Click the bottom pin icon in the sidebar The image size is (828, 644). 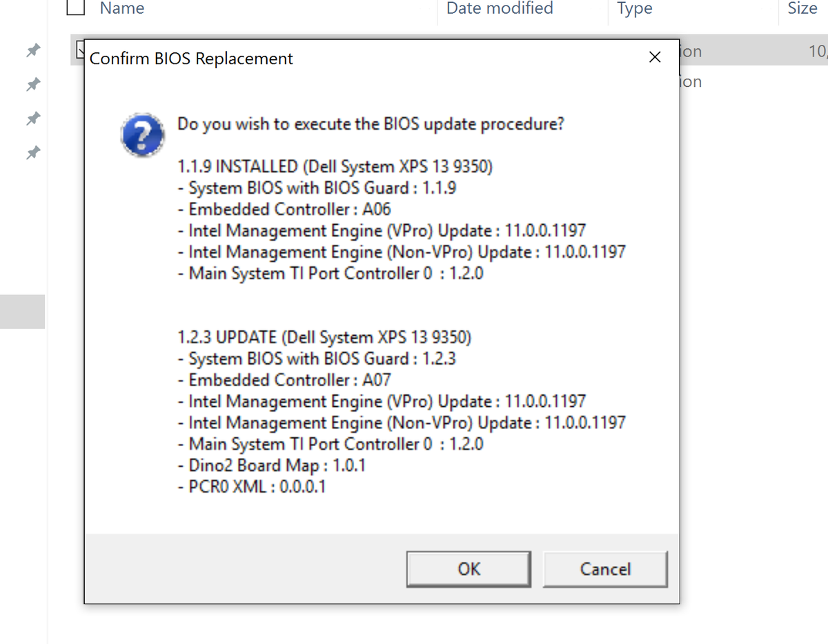click(x=32, y=152)
